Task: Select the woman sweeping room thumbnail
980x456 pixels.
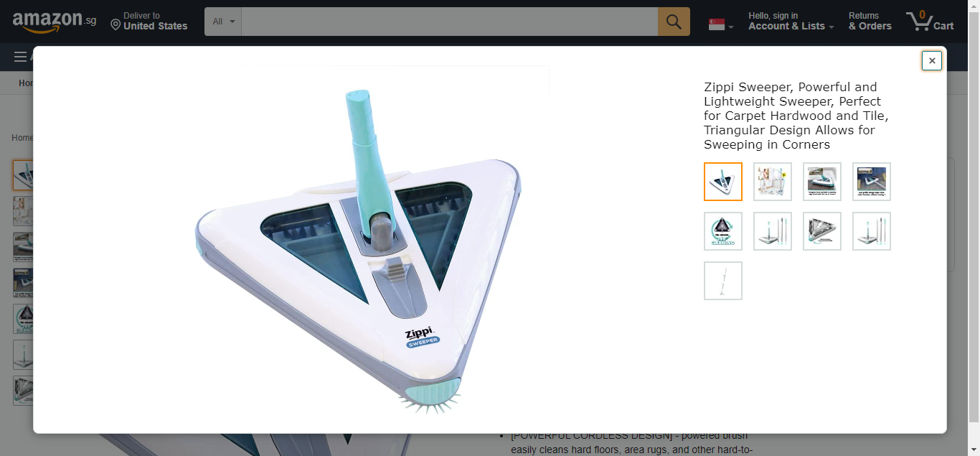Action: click(x=773, y=182)
